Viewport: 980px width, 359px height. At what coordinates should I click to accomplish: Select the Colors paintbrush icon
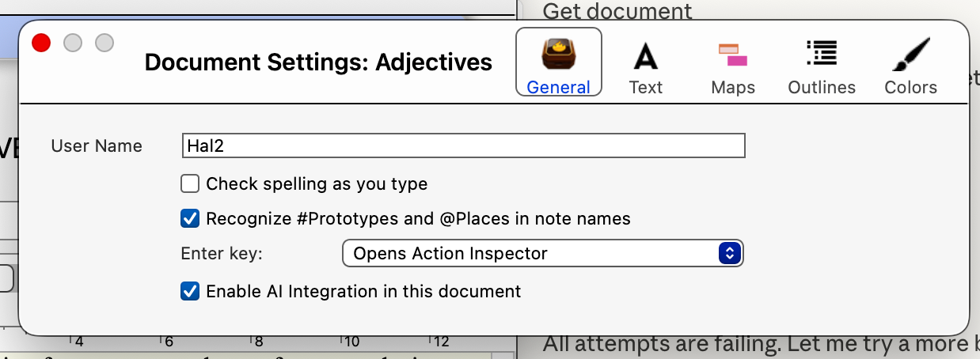(910, 56)
